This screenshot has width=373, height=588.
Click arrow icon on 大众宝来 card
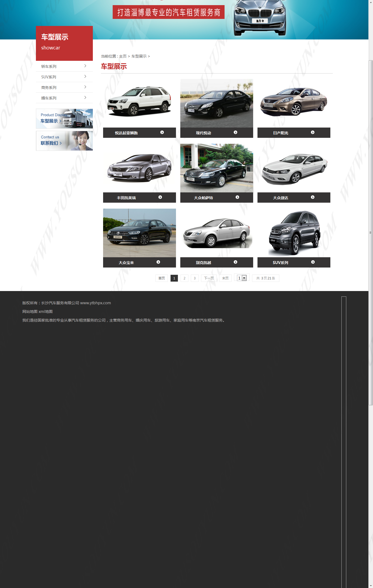point(158,262)
